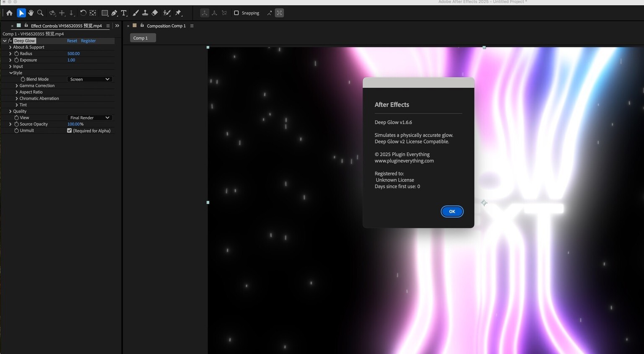The height and width of the screenshot is (354, 644).
Task: Select the Effect Controls tab
Action: tap(66, 26)
